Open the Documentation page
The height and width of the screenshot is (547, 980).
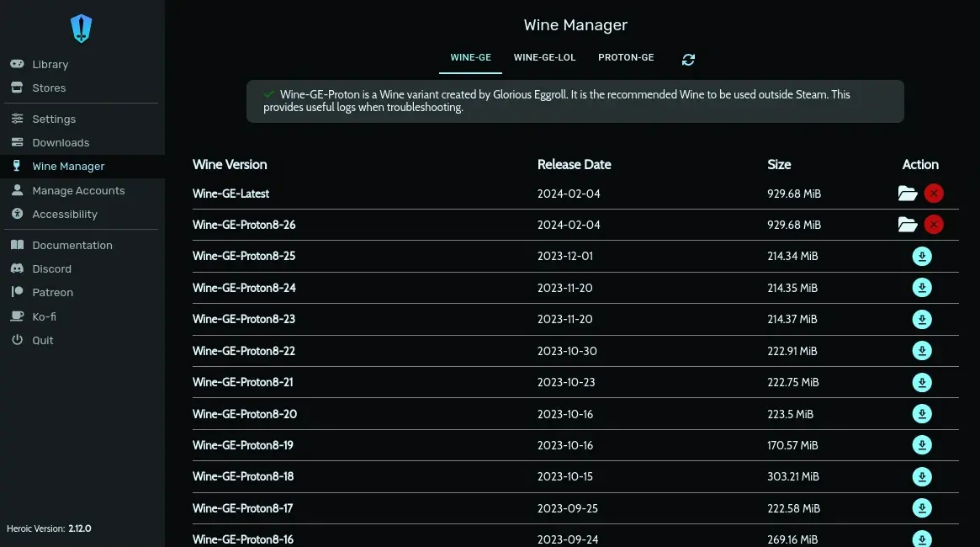click(x=72, y=245)
